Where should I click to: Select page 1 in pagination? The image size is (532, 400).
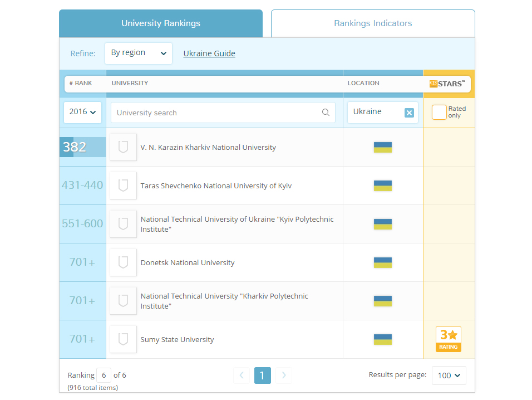click(x=263, y=375)
